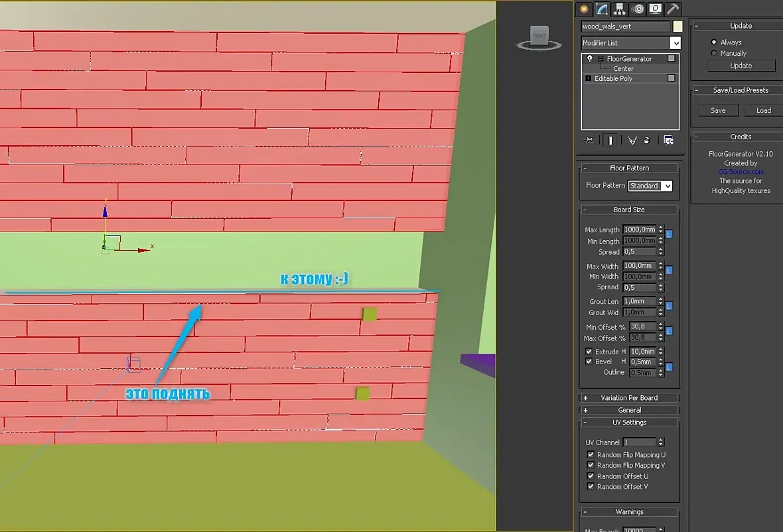783x532 pixels.
Task: Expand the Variation Per Board rollout
Action: 629,398
